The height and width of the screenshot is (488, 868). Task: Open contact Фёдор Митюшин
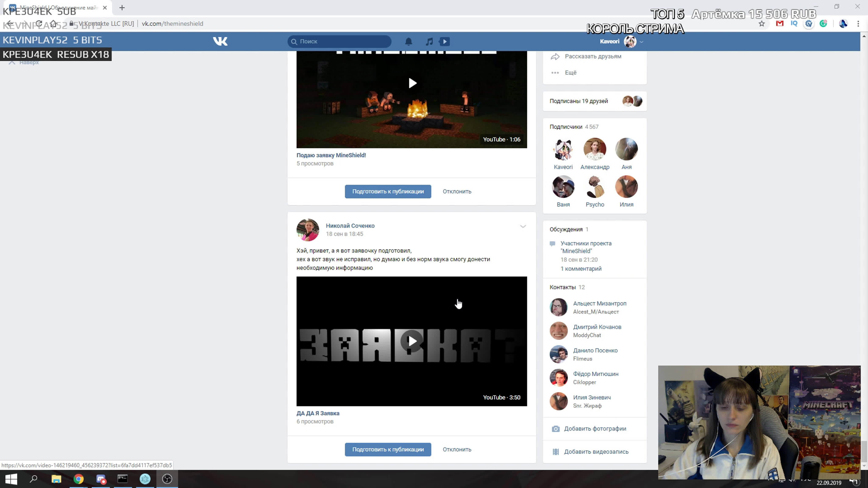click(596, 374)
